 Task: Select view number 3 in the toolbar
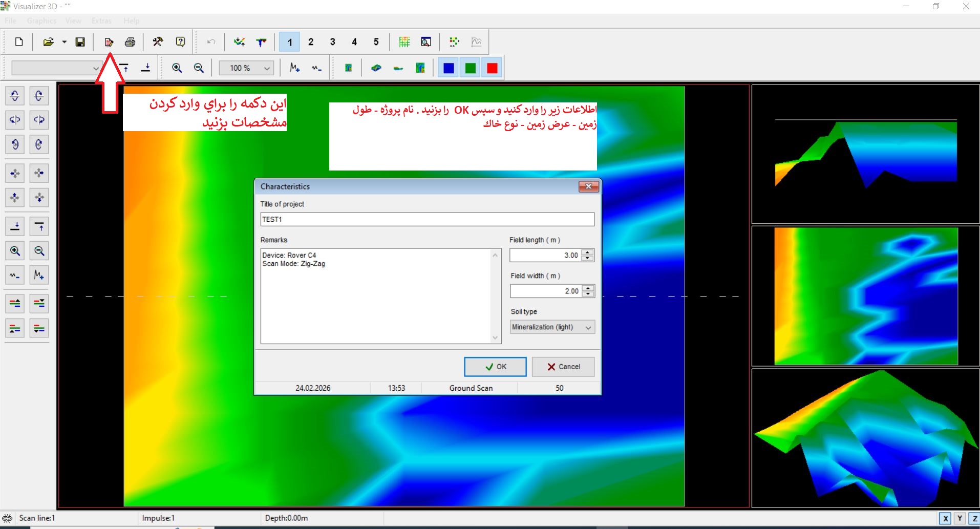(332, 42)
